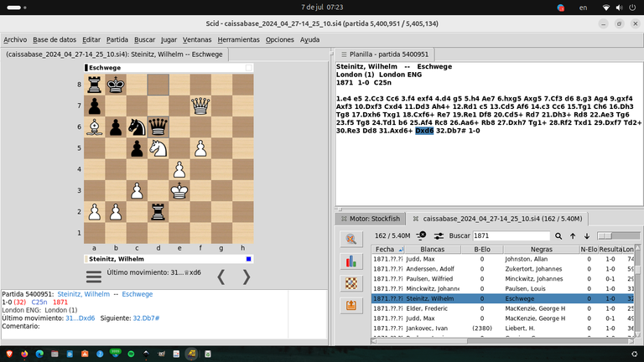Click the highlighted Dxd6 move in notation
Image resolution: width=644 pixels, height=362 pixels.
point(424,131)
